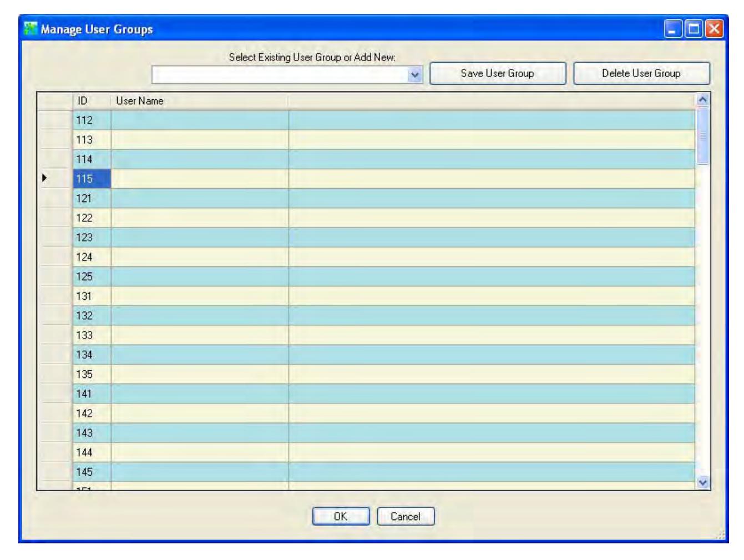The height and width of the screenshot is (560, 744).
Task: Select ID cell 124
Action: [92, 257]
